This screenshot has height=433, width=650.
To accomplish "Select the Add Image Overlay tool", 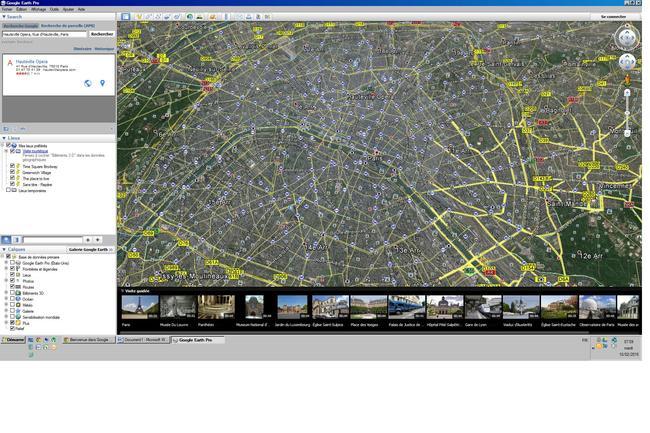I will (167, 17).
